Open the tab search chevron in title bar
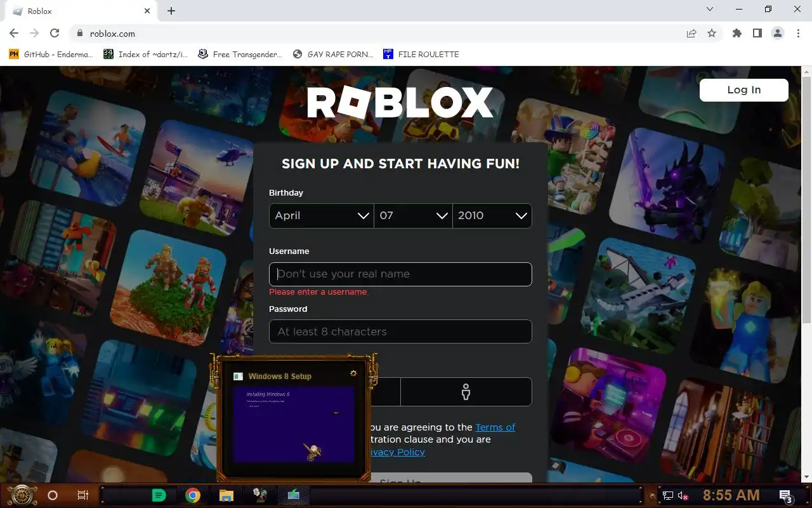The width and height of the screenshot is (812, 508). click(710, 10)
